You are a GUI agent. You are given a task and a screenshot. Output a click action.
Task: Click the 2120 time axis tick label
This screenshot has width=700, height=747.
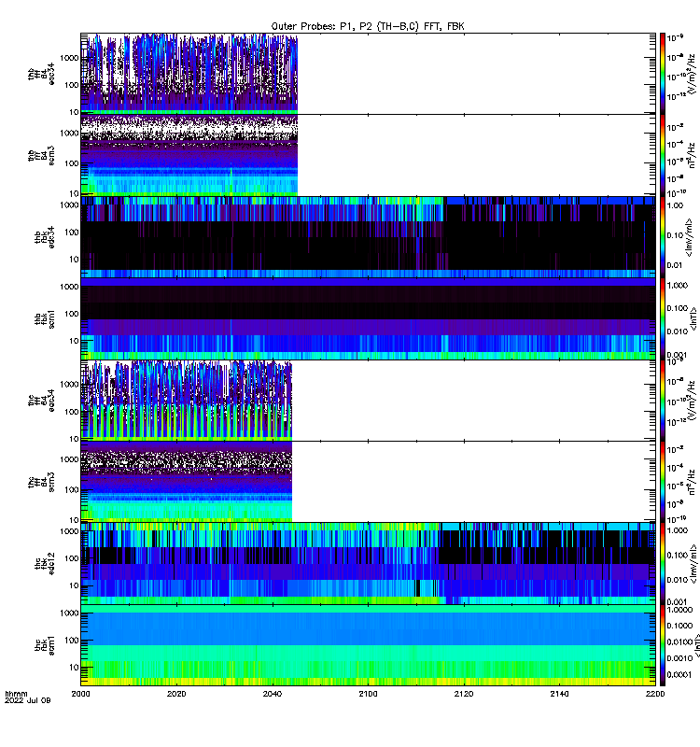tap(464, 694)
